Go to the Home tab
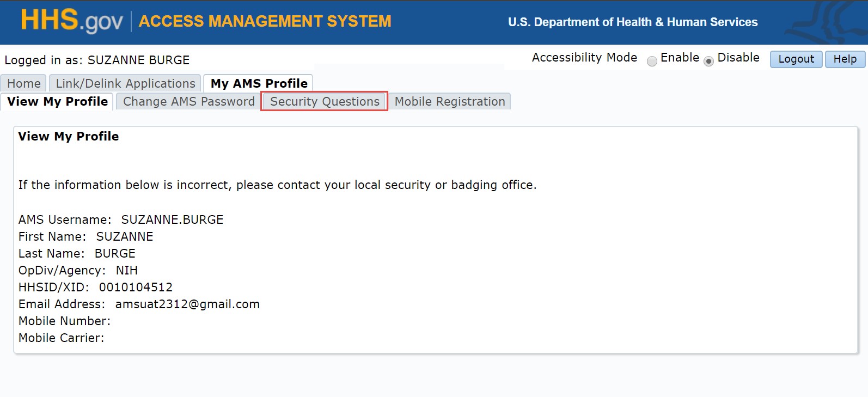 [24, 83]
